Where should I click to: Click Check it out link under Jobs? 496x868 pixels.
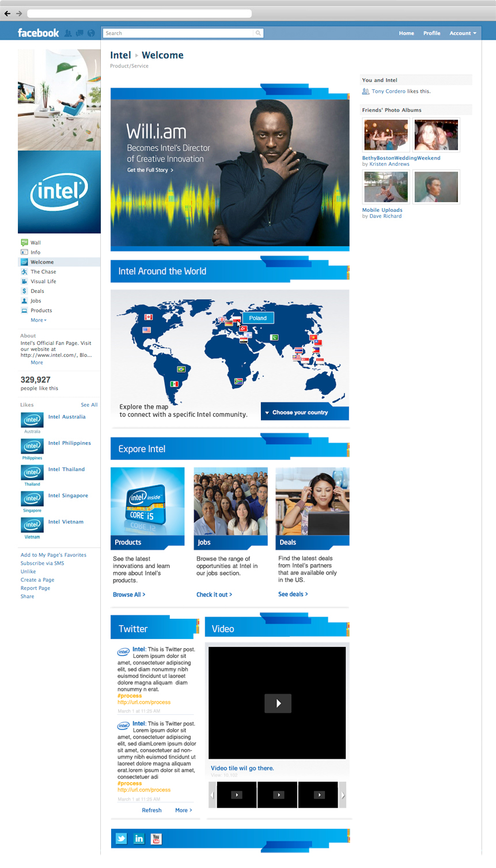click(214, 595)
